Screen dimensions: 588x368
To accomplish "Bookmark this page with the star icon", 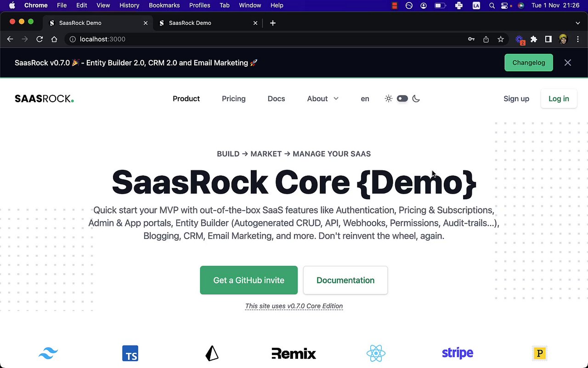I will tap(501, 39).
